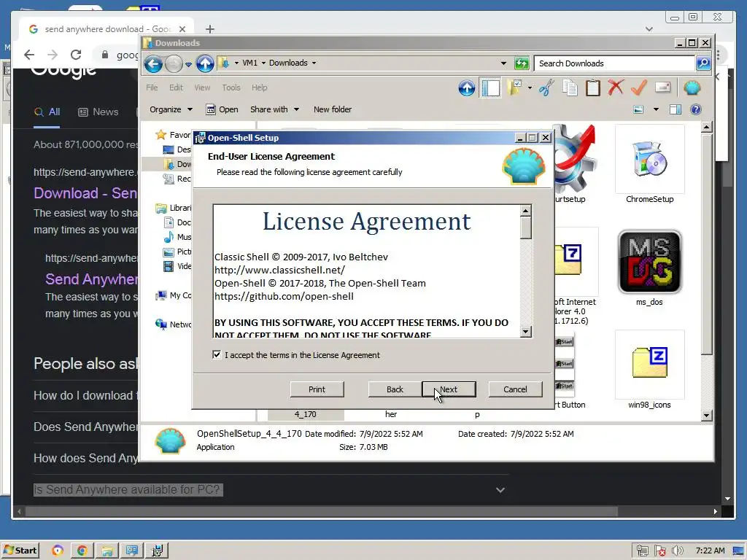The height and width of the screenshot is (560, 747).
Task: Click the Change your view icon
Action: click(638, 109)
